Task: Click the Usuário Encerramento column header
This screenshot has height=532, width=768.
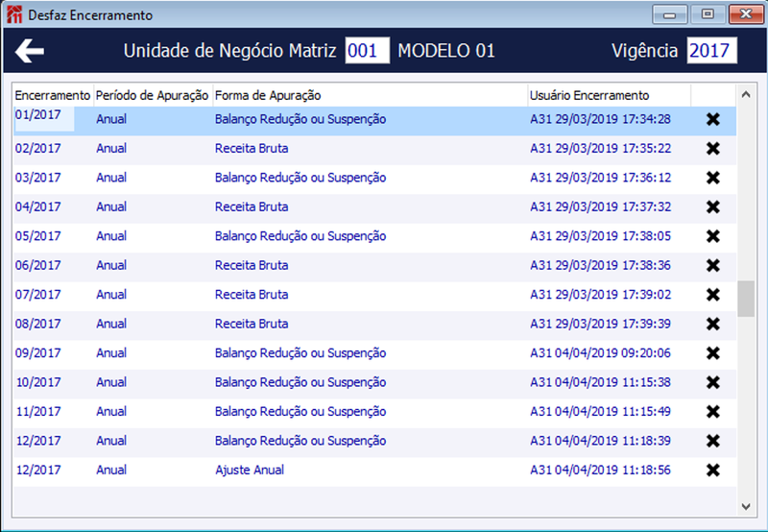Action: click(610, 95)
